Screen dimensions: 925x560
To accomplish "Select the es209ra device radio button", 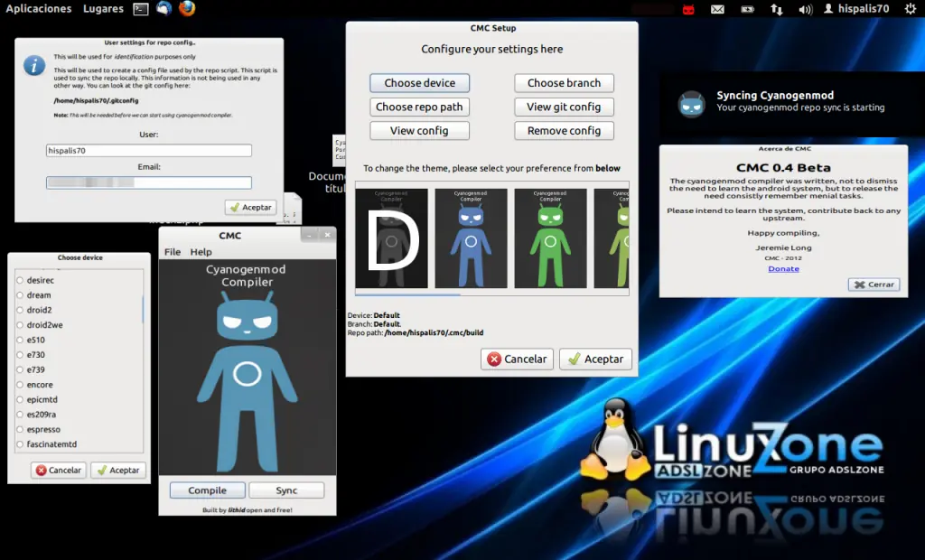I will point(20,415).
